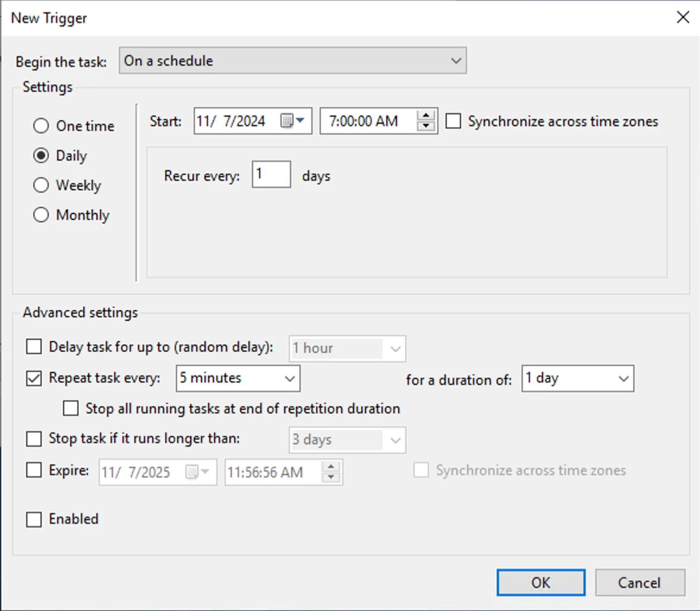The width and height of the screenshot is (700, 611).
Task: Enable Stop task if it runs longer than
Action: click(x=34, y=439)
